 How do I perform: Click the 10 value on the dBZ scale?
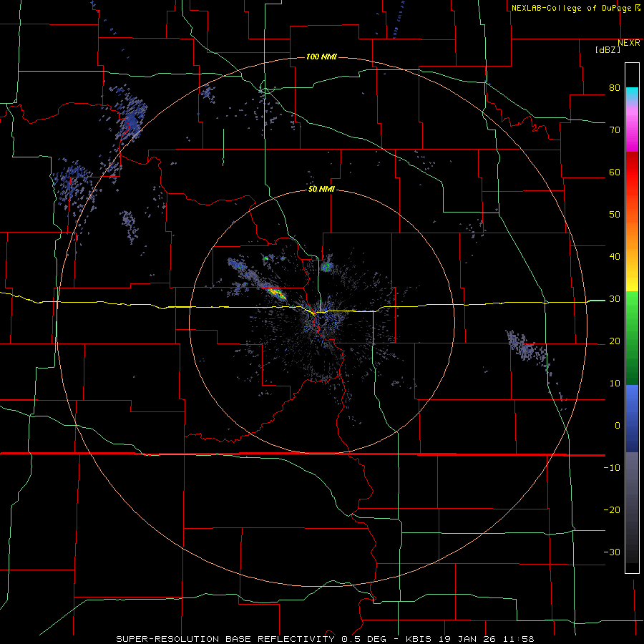(615, 384)
